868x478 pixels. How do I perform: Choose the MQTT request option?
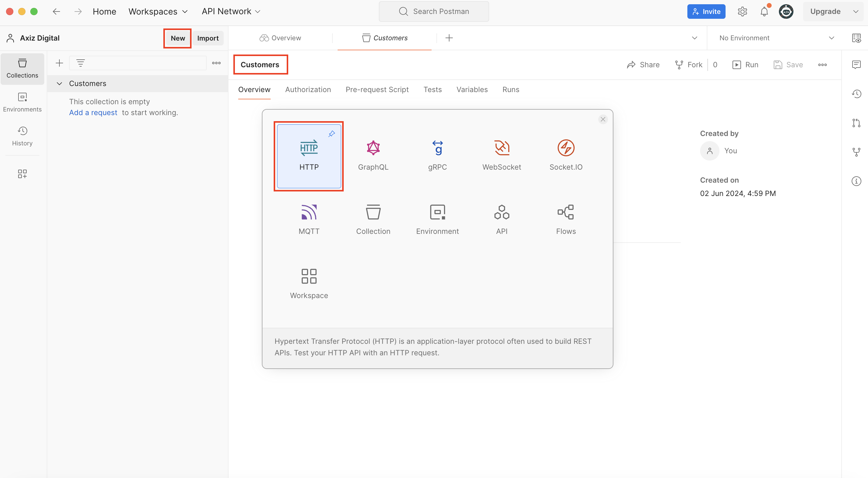tap(309, 220)
